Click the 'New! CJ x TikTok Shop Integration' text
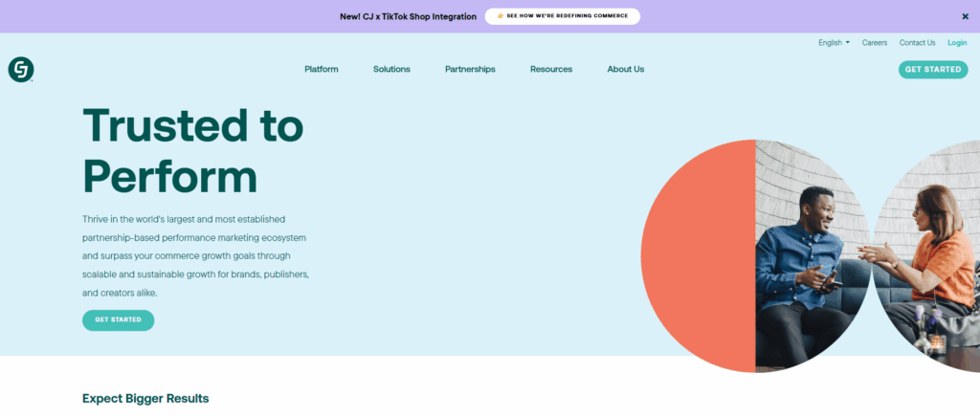The width and height of the screenshot is (980, 416). tap(407, 16)
